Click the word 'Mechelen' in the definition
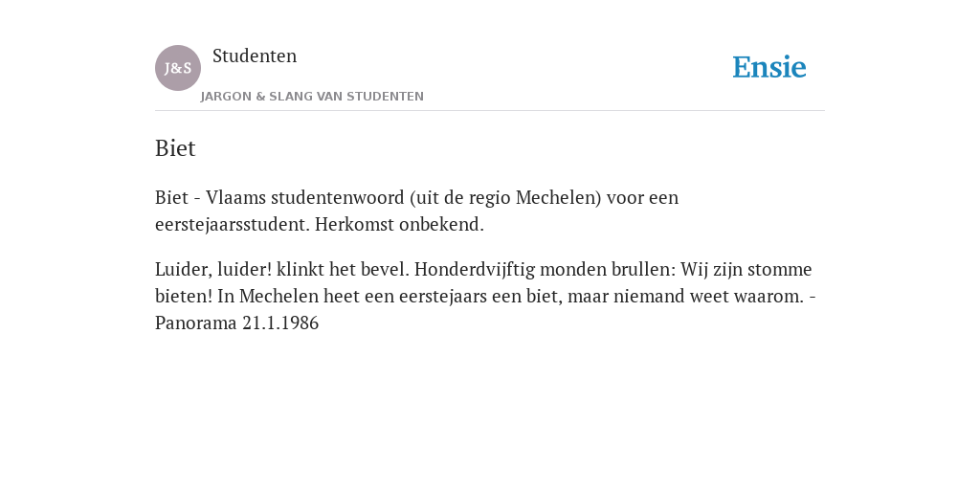 click(556, 197)
